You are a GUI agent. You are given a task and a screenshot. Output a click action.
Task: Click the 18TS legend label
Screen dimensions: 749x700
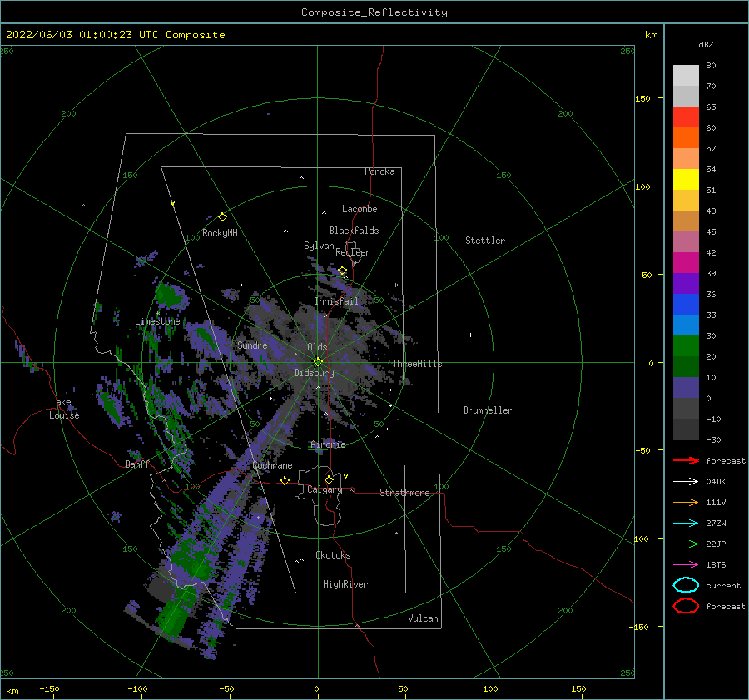tap(716, 565)
